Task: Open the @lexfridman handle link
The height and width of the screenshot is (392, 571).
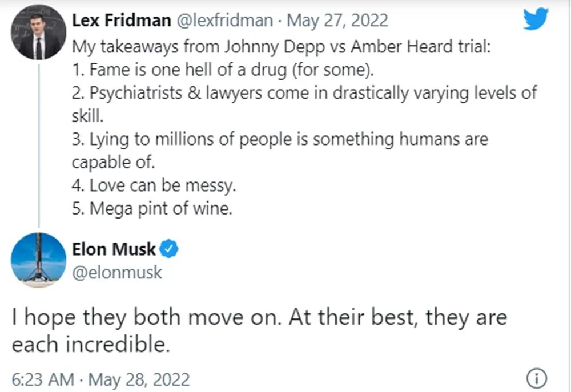Action: pos(224,20)
